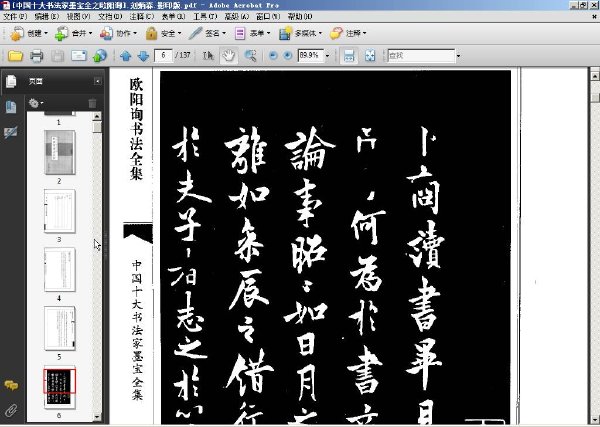The image size is (600, 427).
Task: Open the Find field dropdown arrow
Action: [458, 56]
